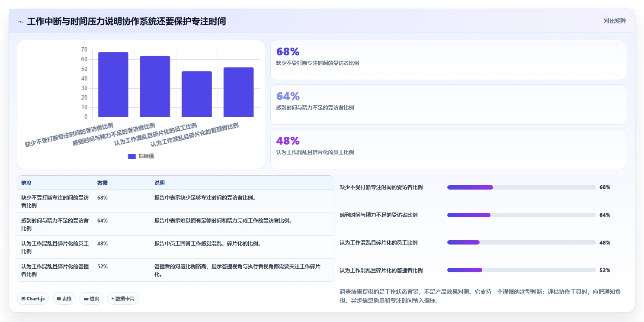644x322 pixels.
Task: Click table cell 48% in the data column
Action: click(103, 244)
